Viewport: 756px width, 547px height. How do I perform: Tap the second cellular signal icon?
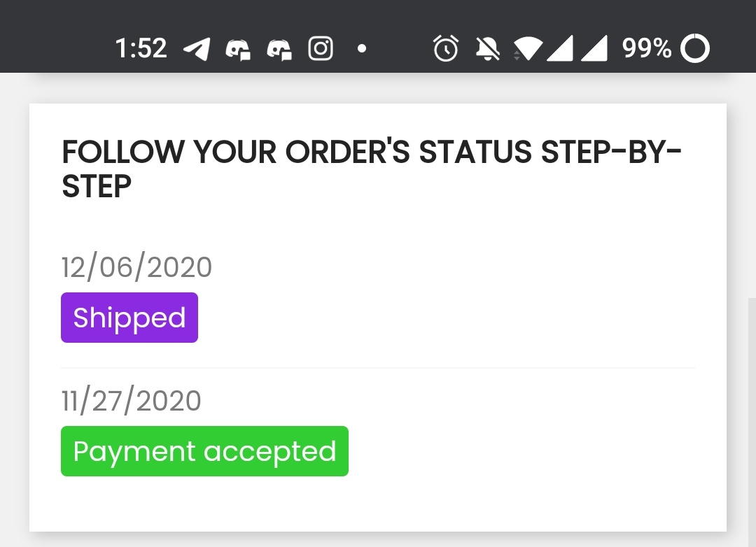[594, 48]
